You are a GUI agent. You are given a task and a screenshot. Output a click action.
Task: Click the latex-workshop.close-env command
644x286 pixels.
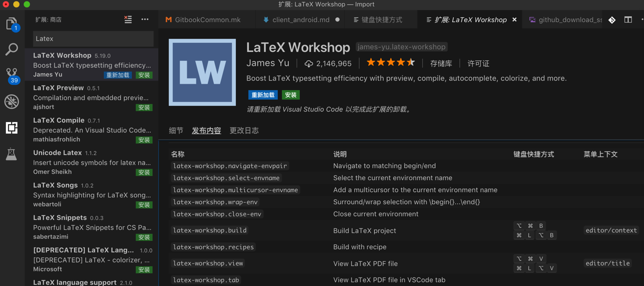217,214
